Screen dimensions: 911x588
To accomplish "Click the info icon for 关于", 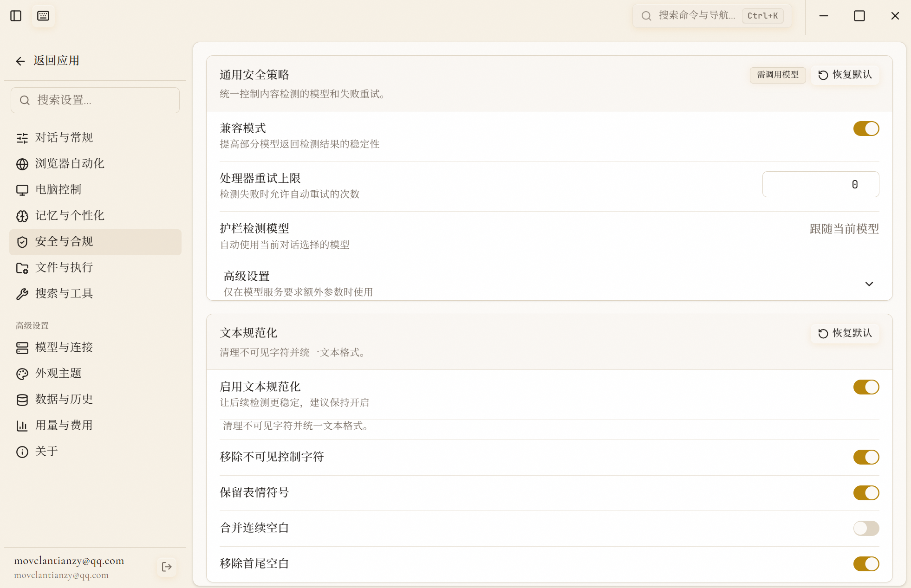I will [22, 452].
